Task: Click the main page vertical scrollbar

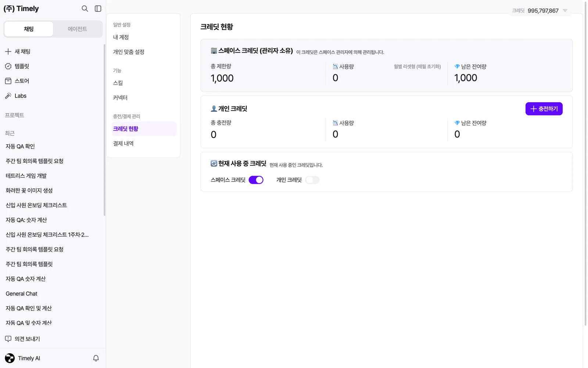Action: pyautogui.click(x=585, y=164)
